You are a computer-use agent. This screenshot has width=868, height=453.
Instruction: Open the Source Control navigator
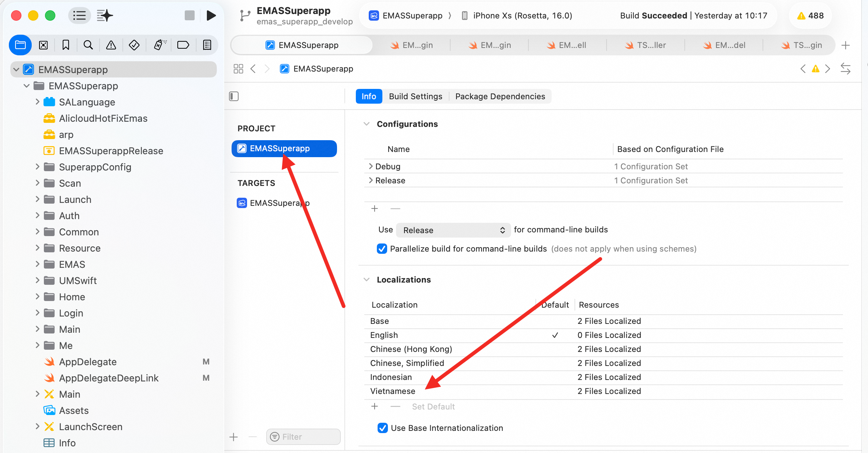pos(44,45)
